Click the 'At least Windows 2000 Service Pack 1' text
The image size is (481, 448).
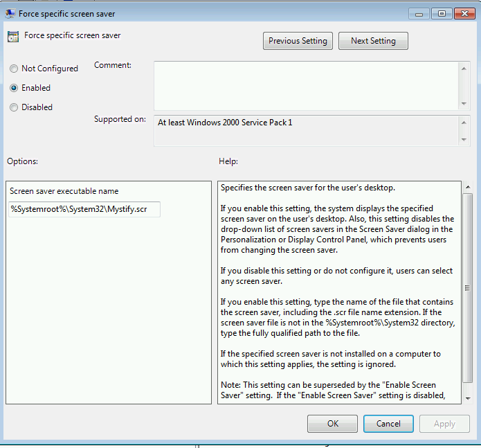tap(225, 123)
